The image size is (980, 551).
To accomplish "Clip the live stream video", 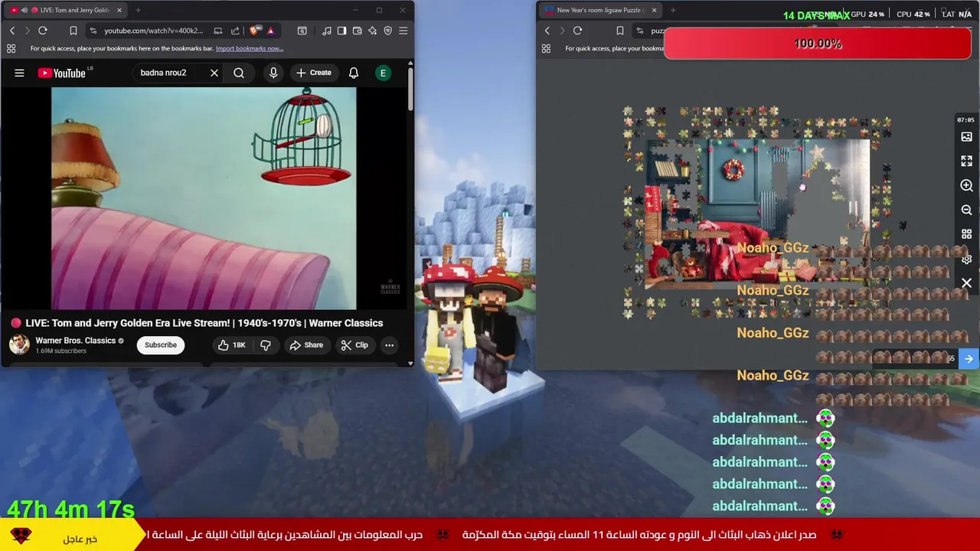I will pos(354,345).
